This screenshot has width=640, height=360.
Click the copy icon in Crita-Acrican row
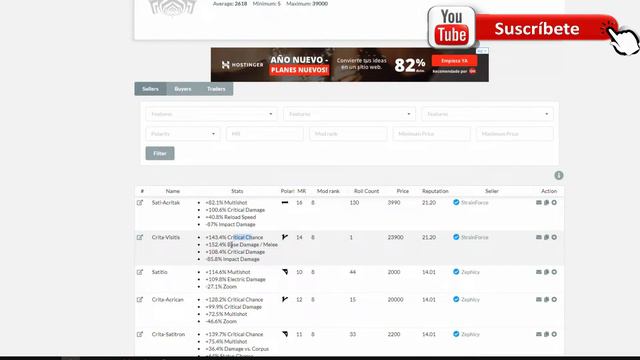tap(546, 299)
